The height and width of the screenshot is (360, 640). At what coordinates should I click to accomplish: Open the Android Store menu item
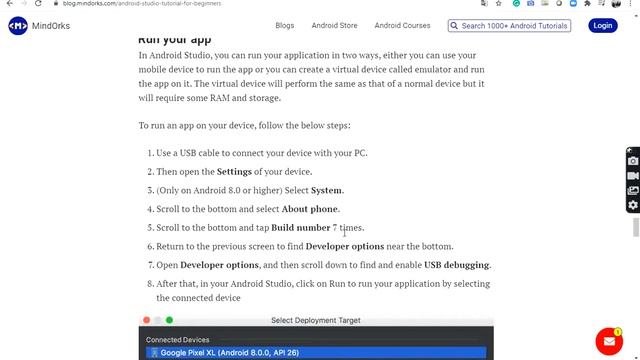pos(334,25)
